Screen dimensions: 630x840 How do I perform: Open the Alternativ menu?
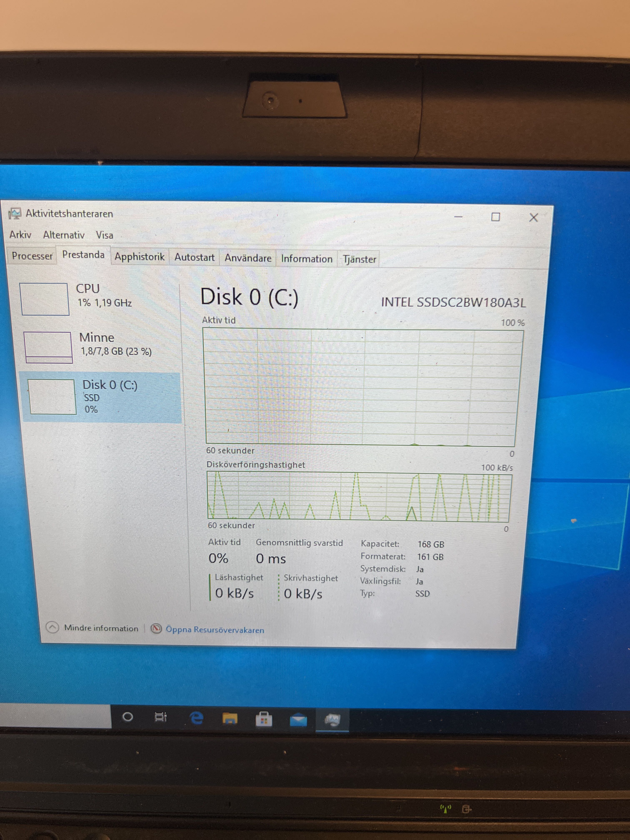pos(64,235)
